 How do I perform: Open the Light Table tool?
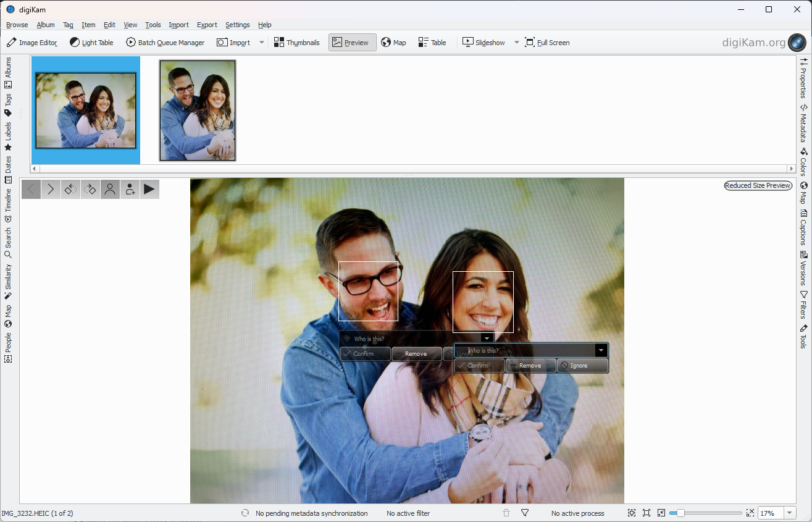point(91,43)
